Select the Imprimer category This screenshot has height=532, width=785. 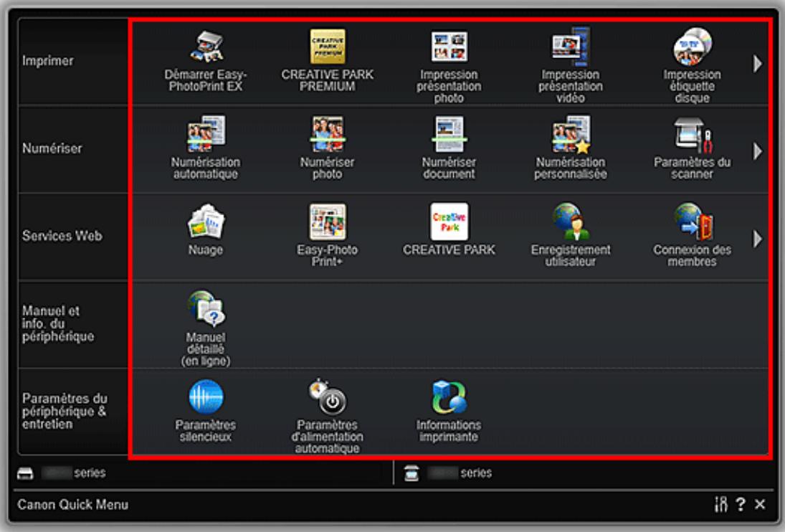(73, 62)
